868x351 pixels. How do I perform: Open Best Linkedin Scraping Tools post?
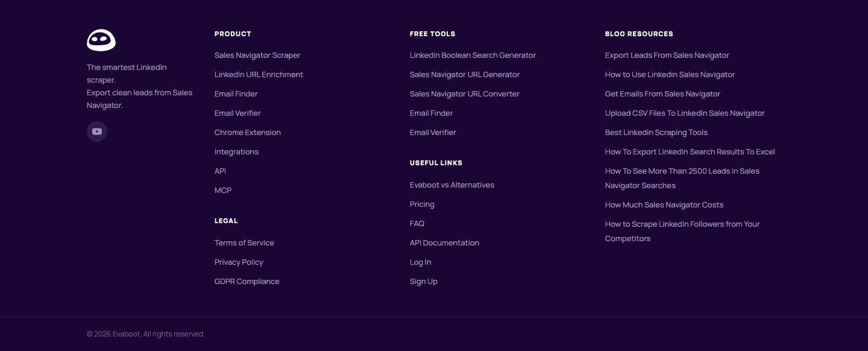point(656,133)
